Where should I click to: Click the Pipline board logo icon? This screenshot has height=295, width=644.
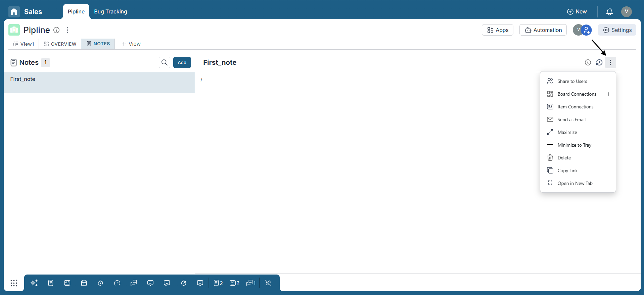pos(14,30)
